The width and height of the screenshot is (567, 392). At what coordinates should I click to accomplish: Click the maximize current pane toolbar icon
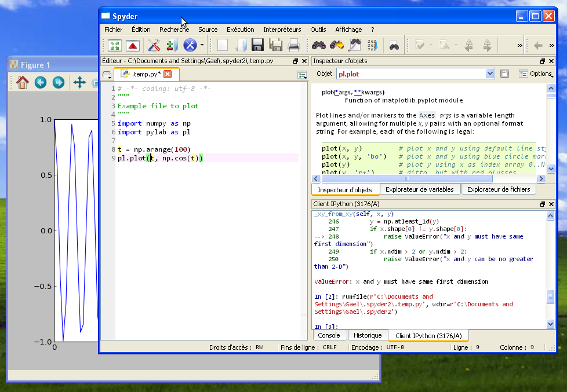pyautogui.click(x=114, y=45)
